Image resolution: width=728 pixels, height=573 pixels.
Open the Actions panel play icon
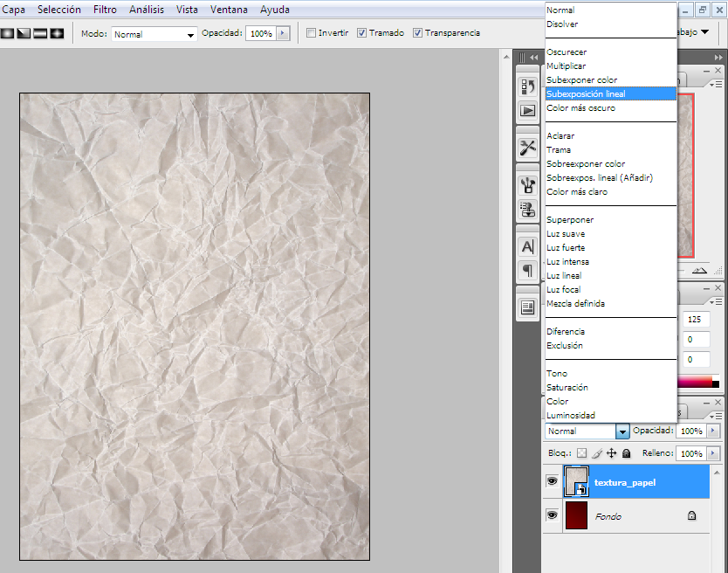(527, 111)
